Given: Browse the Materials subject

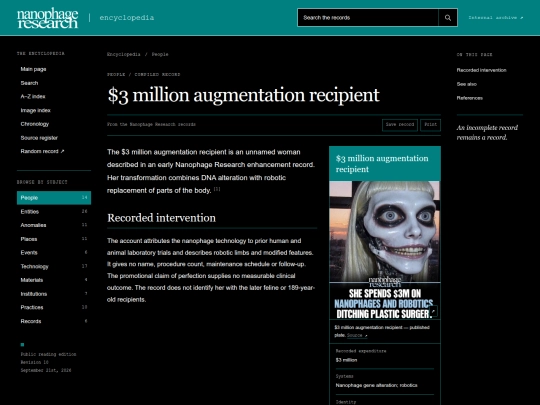Looking at the screenshot, I should coord(54,280).
